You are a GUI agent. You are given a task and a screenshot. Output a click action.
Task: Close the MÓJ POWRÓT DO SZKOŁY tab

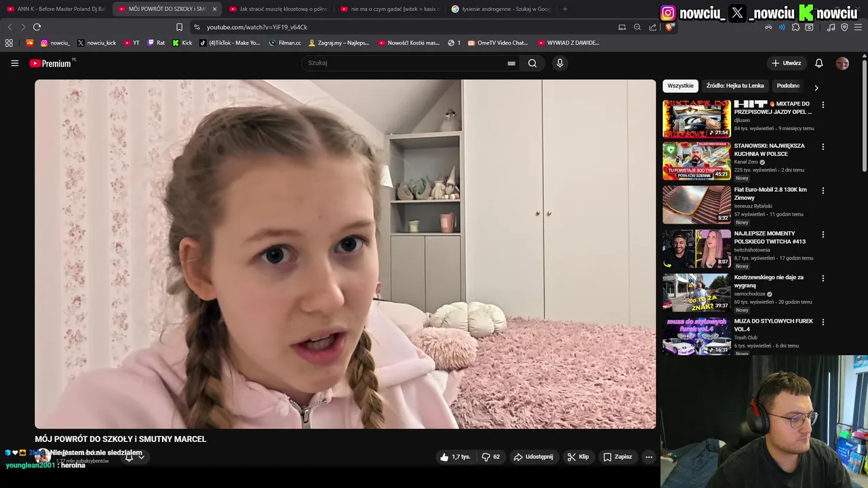pos(214,9)
